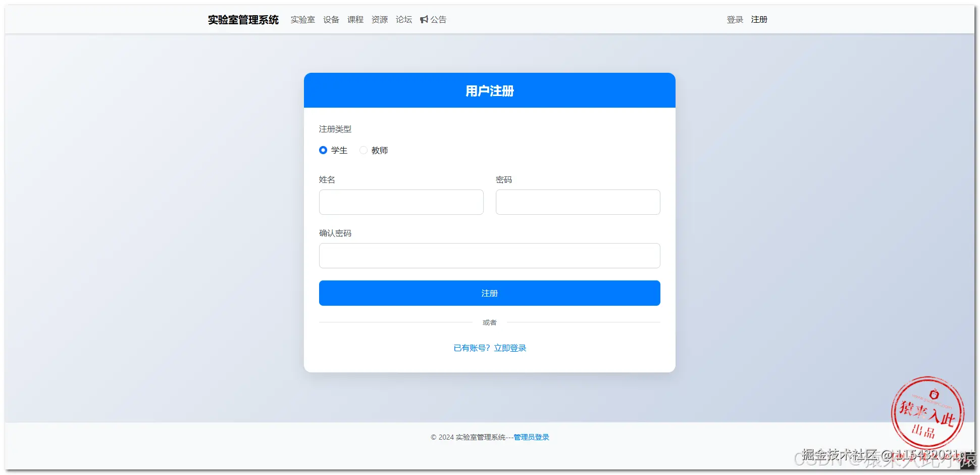Viewport: 980px width, 475px height.
Task: Click inside the 确认密码 input field
Action: click(489, 256)
